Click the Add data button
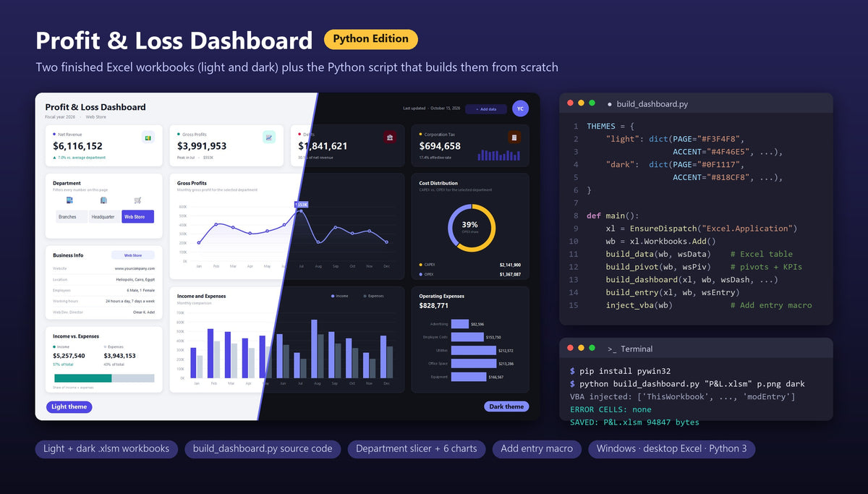 click(486, 109)
